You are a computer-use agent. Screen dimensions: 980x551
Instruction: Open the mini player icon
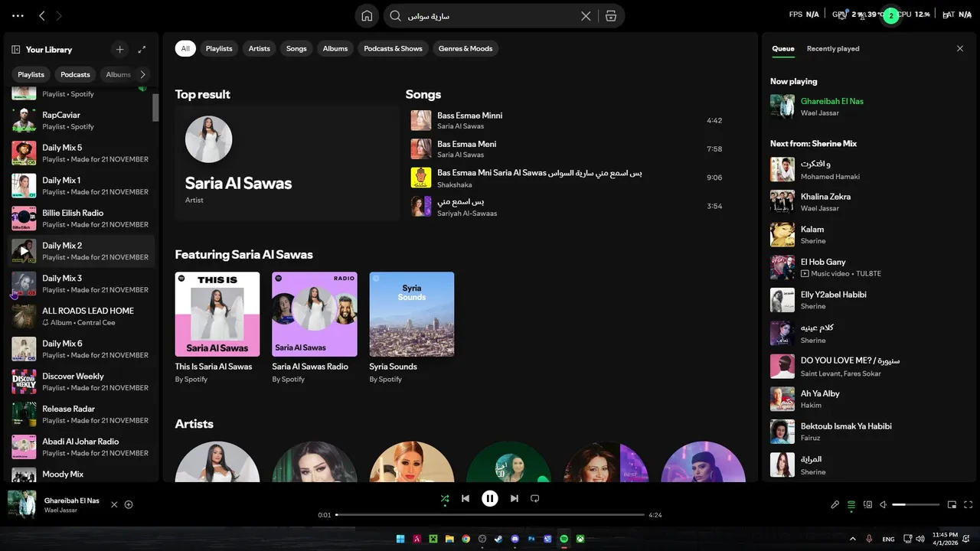952,504
